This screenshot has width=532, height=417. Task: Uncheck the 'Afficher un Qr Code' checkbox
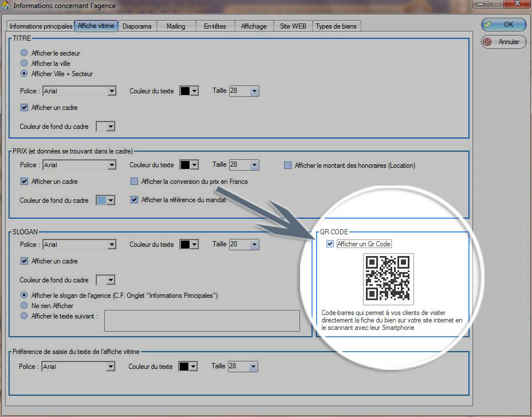point(330,243)
